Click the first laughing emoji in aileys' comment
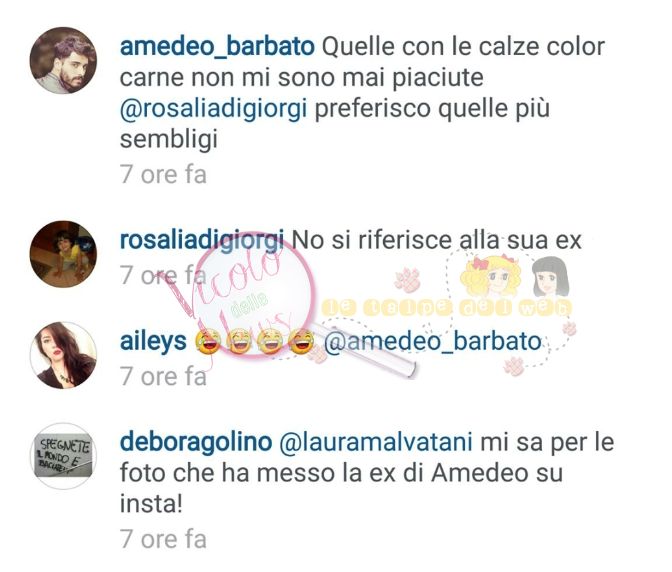The height and width of the screenshot is (572, 672). (x=208, y=342)
